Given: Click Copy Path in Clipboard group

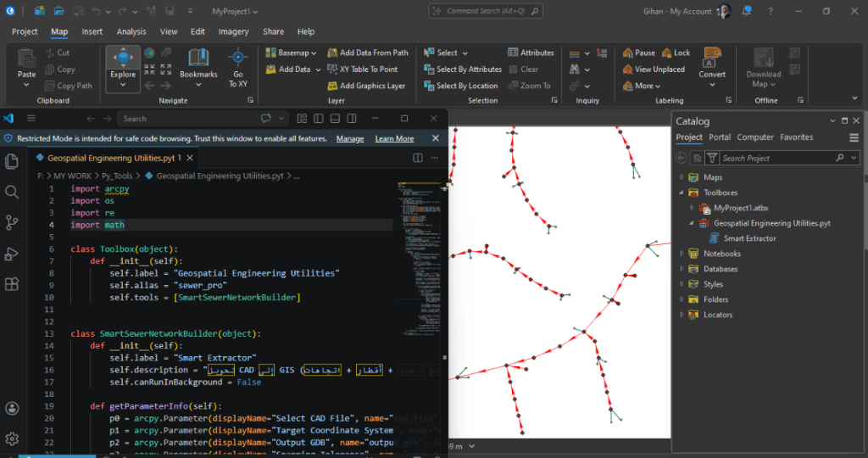Looking at the screenshot, I should [68, 86].
